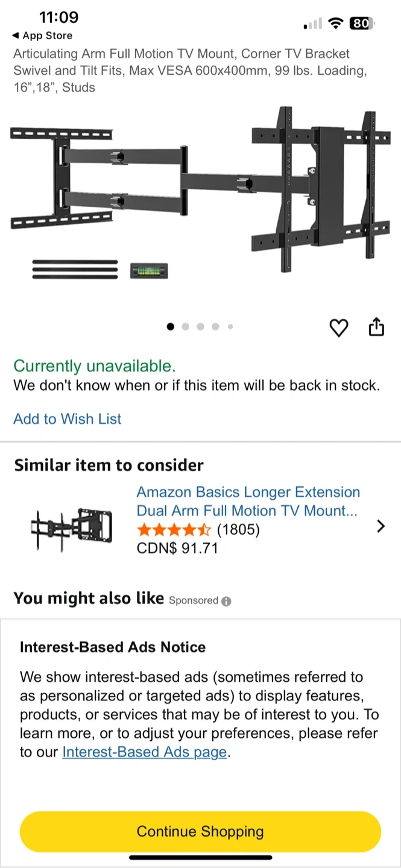This screenshot has width=401, height=868.
Task: Tap the Articulating Arm product title
Action: click(x=190, y=71)
